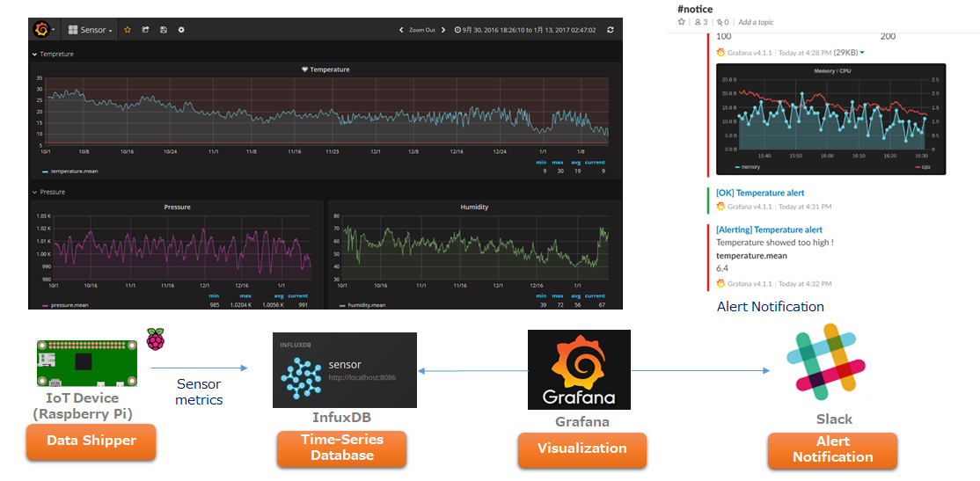Open pinned items in #notice channel
980x481 pixels.
point(723,22)
